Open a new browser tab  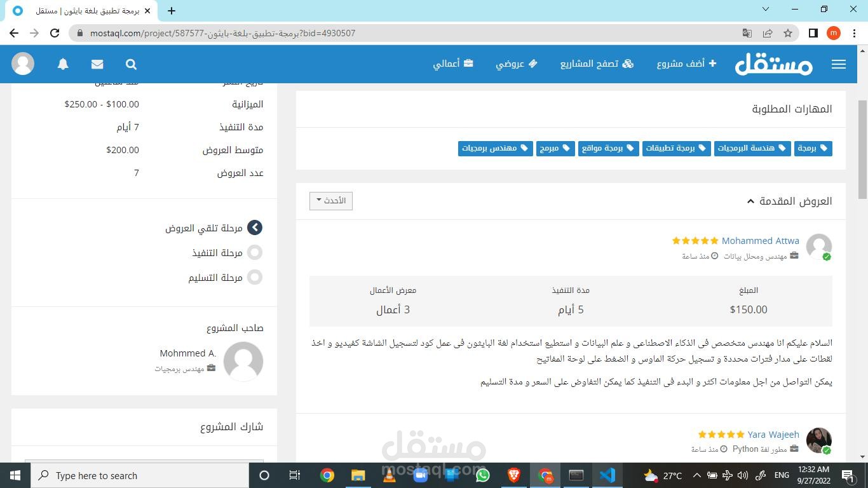172,11
